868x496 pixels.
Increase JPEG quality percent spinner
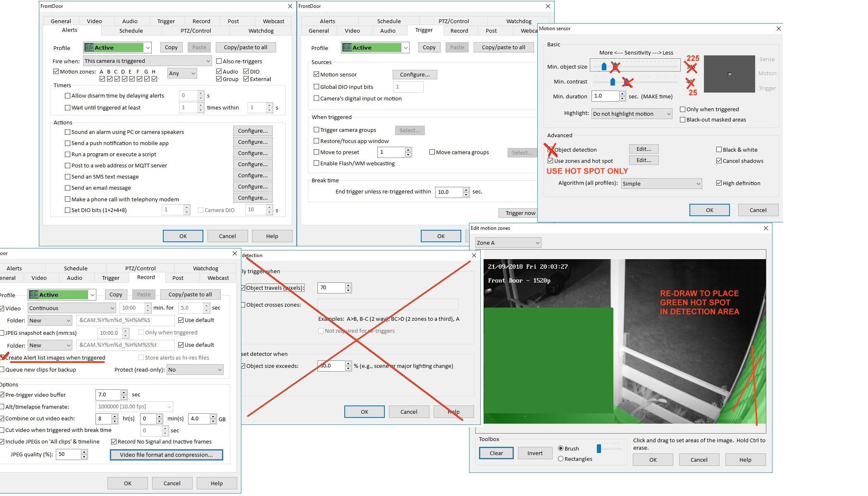click(x=84, y=452)
